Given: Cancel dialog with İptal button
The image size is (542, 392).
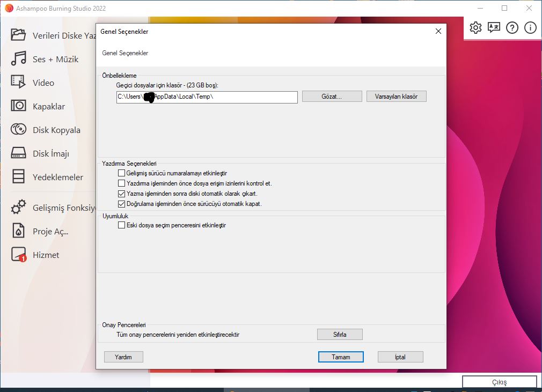Looking at the screenshot, I should [400, 357].
